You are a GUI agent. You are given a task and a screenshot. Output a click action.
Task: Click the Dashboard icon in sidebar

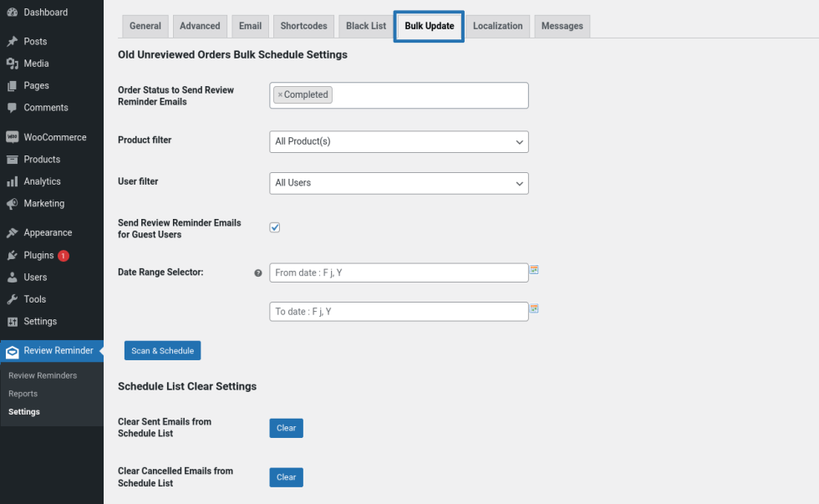[12, 13]
